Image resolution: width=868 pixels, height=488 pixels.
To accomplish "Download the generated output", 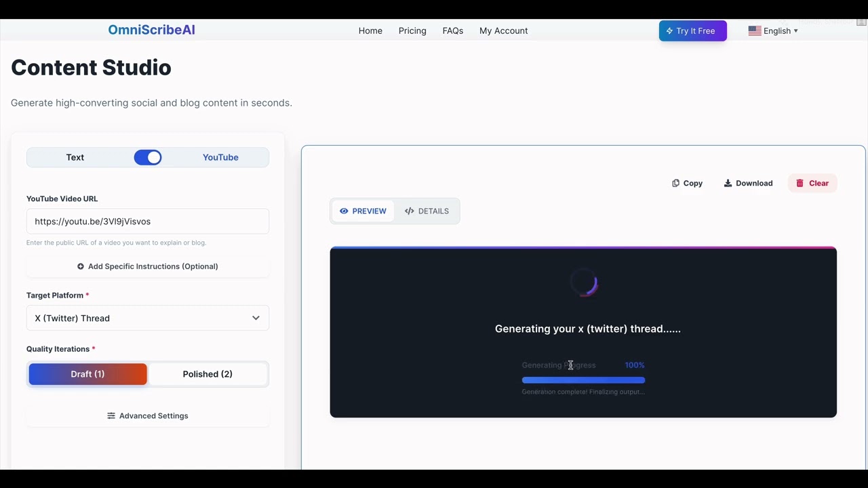I will tap(748, 183).
